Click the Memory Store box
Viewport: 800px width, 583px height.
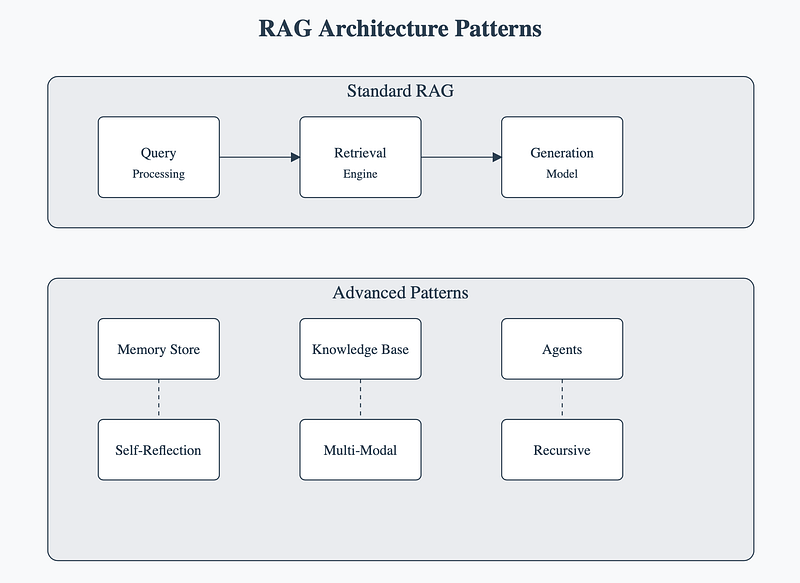pos(159,349)
